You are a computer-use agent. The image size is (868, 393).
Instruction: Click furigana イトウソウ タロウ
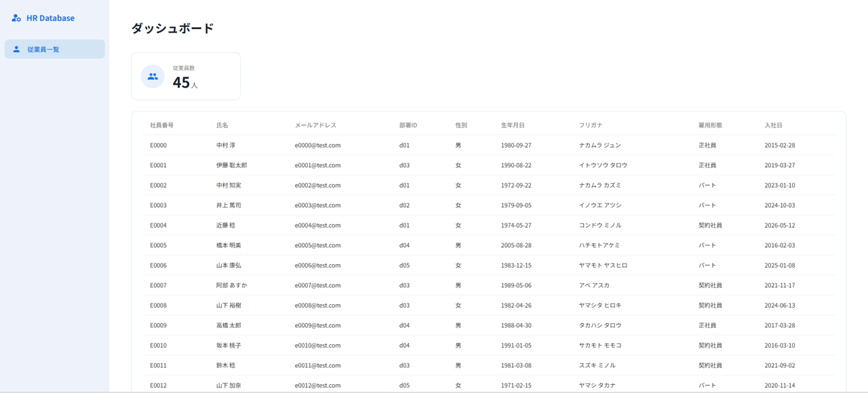(x=603, y=165)
